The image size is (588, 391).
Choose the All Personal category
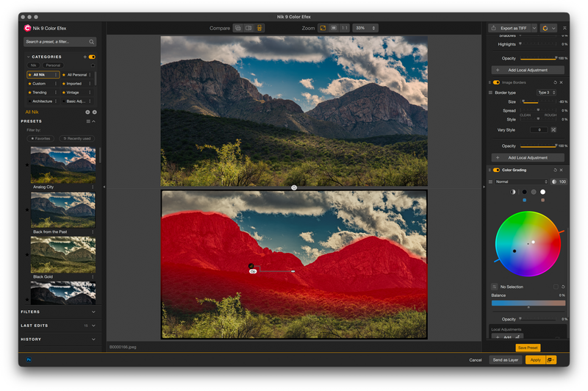coord(77,75)
